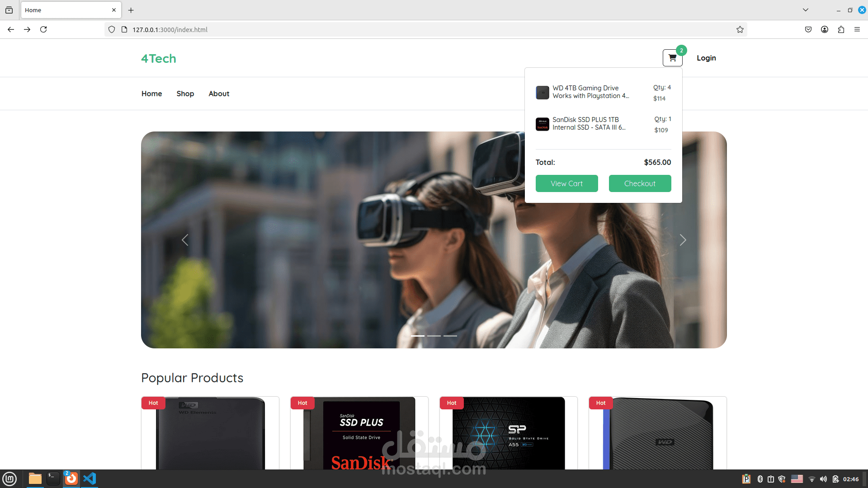
Task: Expand the list all tabs chevron
Action: coord(805,10)
